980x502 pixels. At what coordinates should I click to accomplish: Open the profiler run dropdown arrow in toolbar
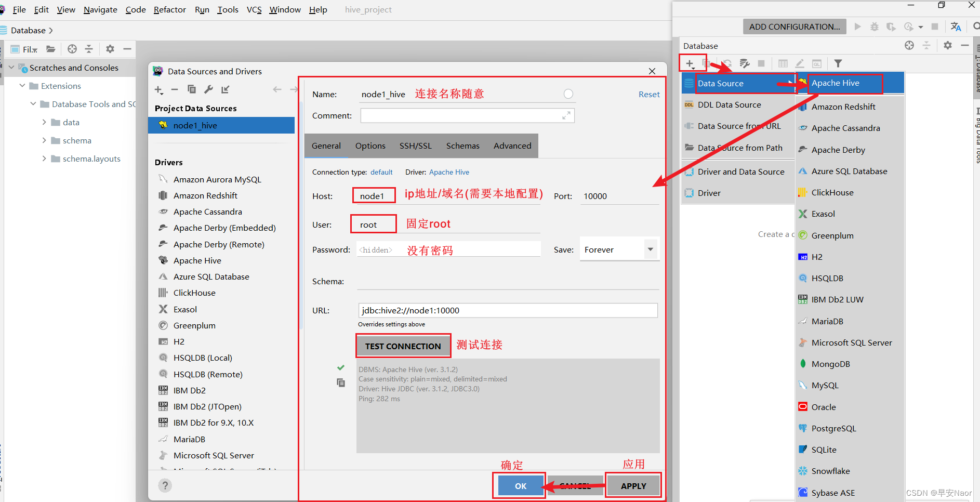click(920, 27)
